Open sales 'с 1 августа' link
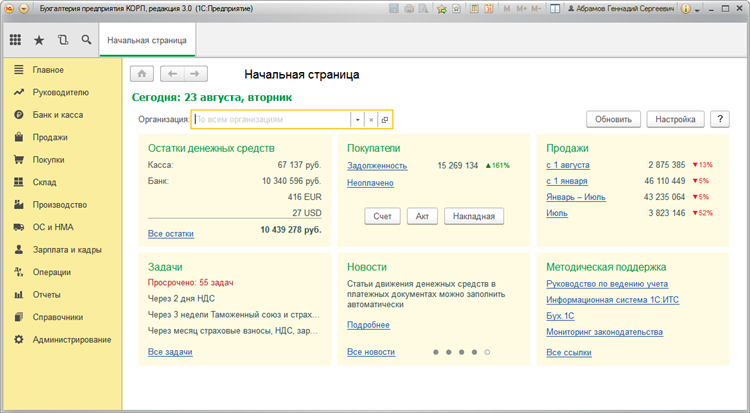The height and width of the screenshot is (413, 750). (568, 165)
